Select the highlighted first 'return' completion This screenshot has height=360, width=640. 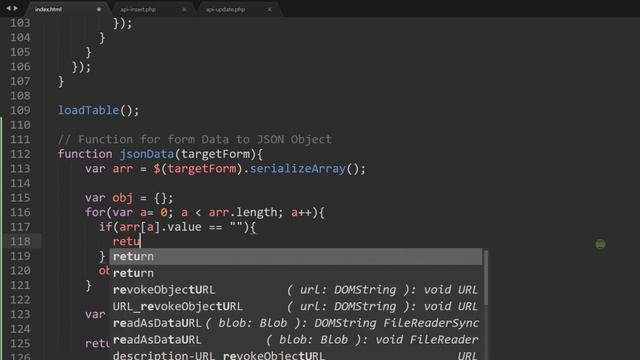pyautogui.click(x=296, y=256)
